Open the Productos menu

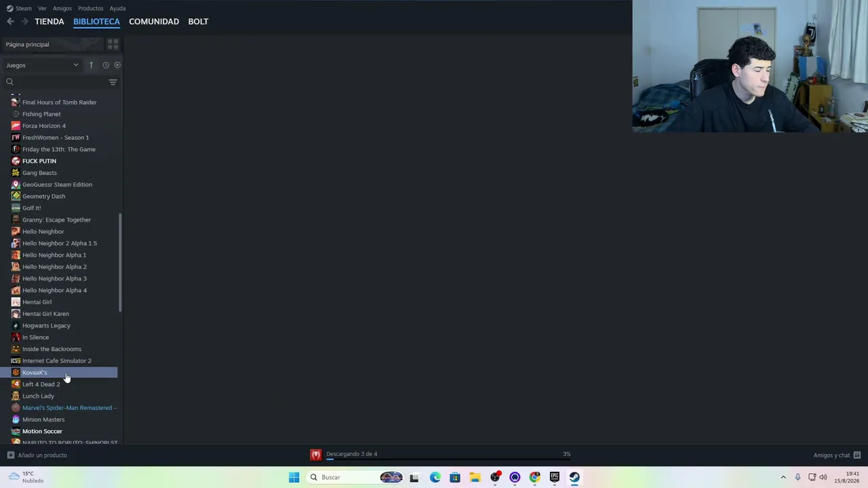point(91,8)
